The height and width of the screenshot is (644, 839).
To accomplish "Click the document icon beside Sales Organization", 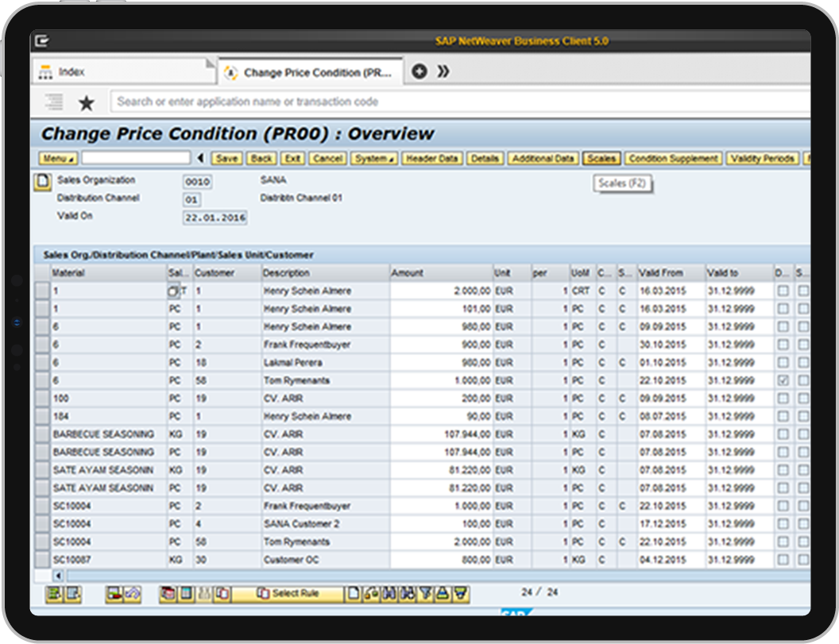I will (42, 182).
